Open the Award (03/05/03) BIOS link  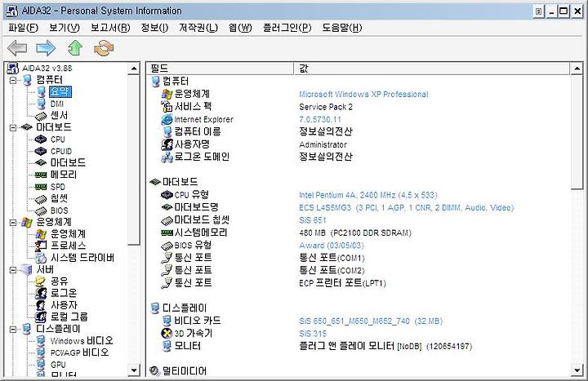tap(331, 246)
